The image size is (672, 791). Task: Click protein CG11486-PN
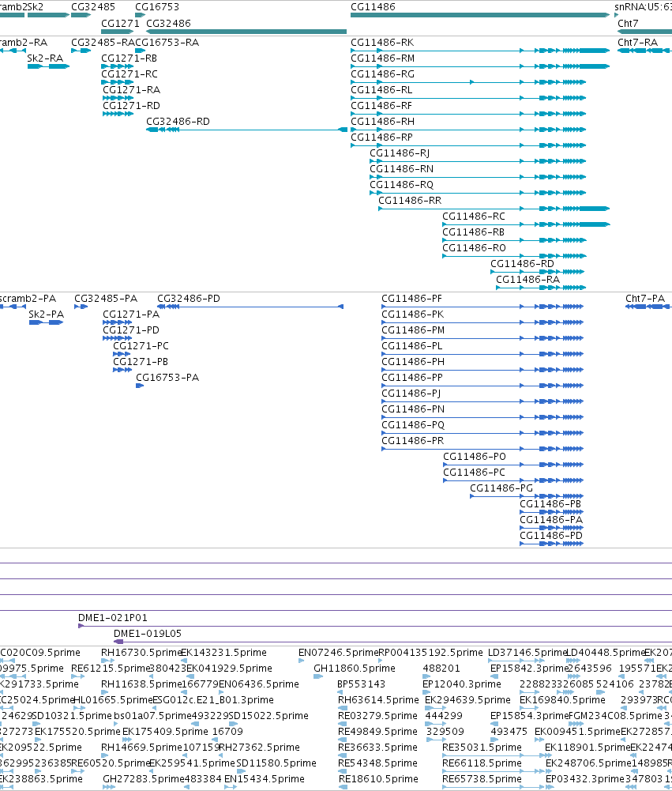[x=413, y=409]
